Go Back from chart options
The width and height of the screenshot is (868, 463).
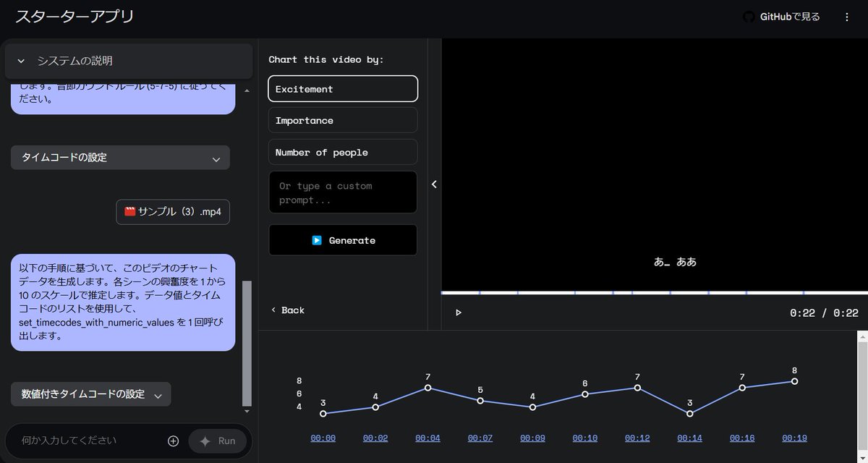click(x=288, y=310)
